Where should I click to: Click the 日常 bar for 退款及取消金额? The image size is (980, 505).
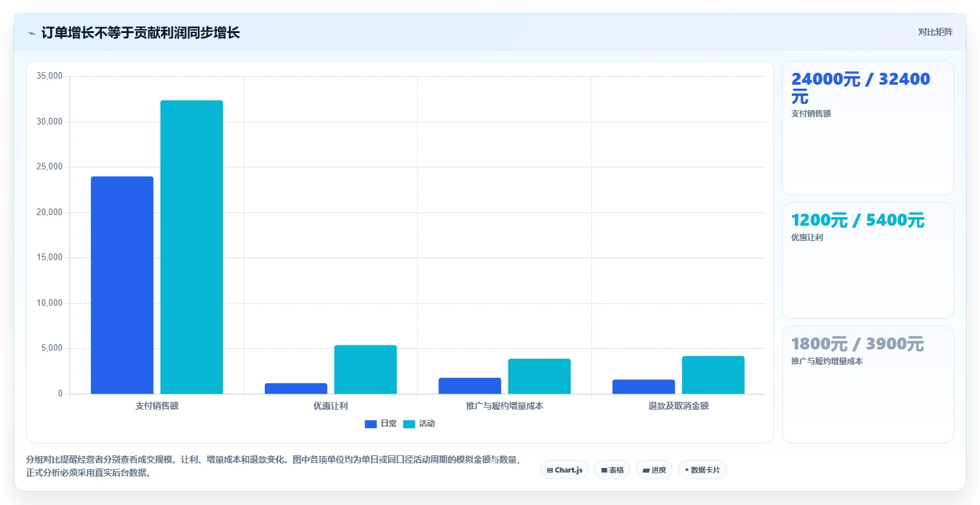pyautogui.click(x=644, y=387)
